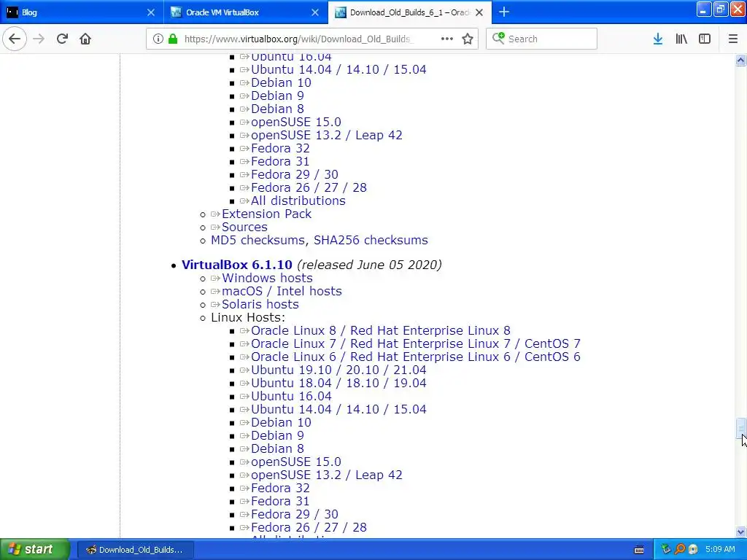Focus the Search box

click(541, 39)
